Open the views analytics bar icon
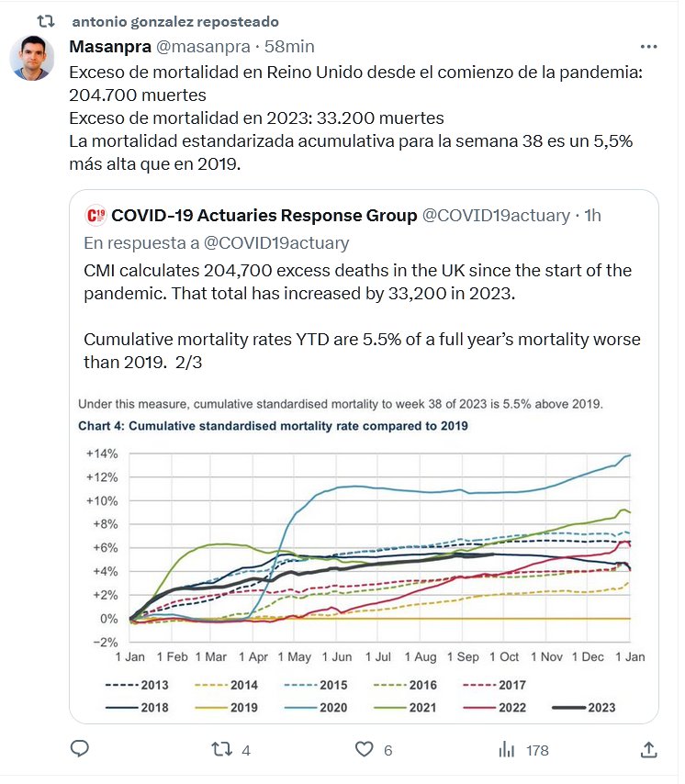This screenshot has width=685, height=784. coord(506,749)
